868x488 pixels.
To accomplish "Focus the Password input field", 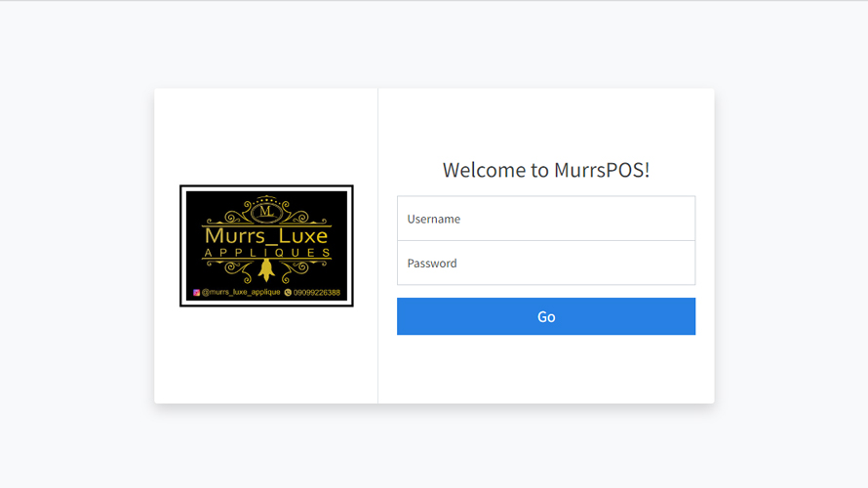I will point(546,263).
